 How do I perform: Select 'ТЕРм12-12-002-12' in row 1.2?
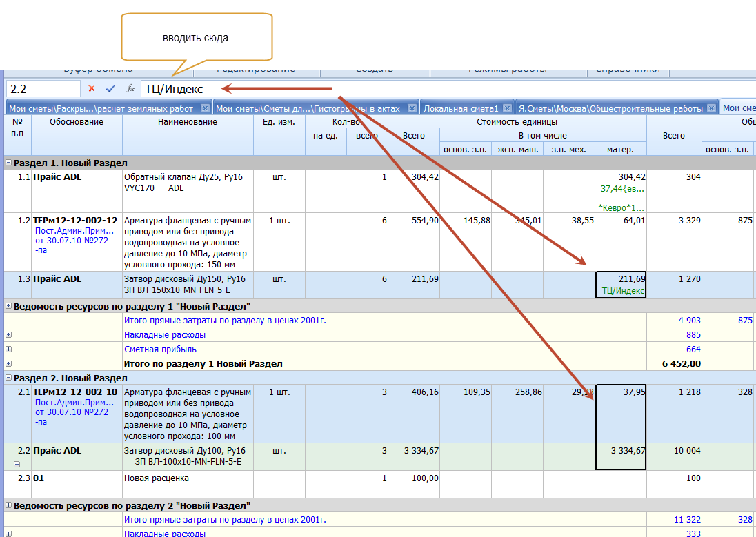pyautogui.click(x=75, y=221)
